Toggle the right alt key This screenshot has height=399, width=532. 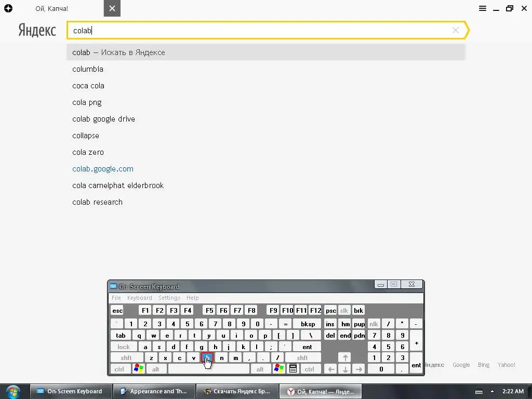tap(260, 369)
